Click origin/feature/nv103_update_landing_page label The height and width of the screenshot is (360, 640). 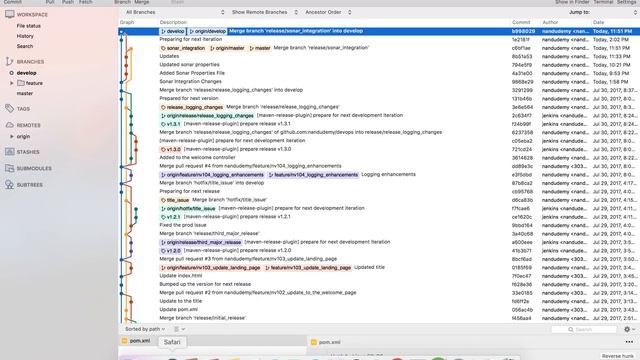[x=210, y=268]
